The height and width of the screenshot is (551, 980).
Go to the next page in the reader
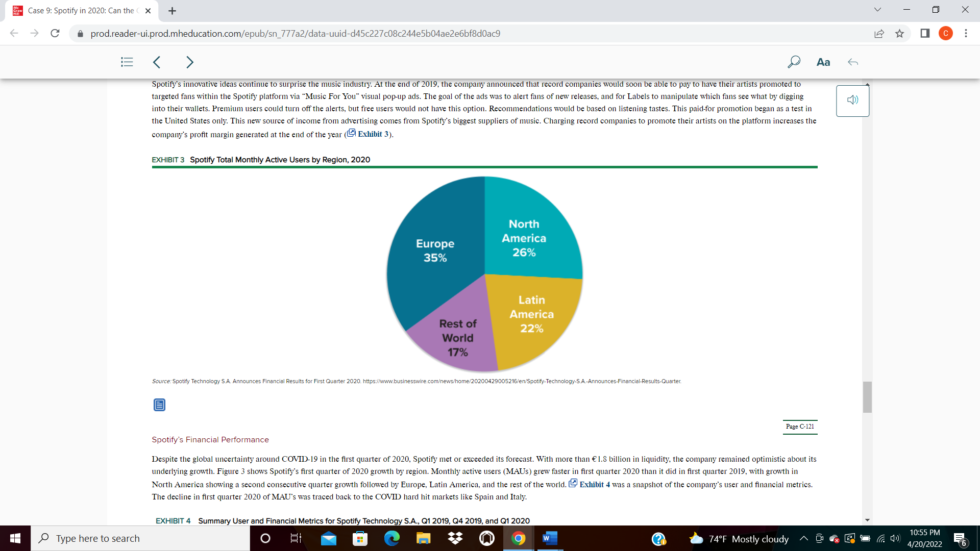190,62
